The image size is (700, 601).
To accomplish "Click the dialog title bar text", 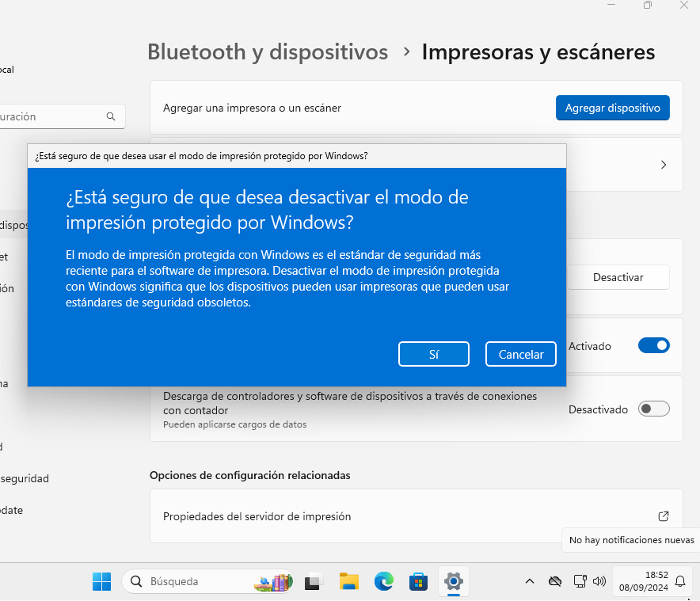I will pyautogui.click(x=201, y=156).
